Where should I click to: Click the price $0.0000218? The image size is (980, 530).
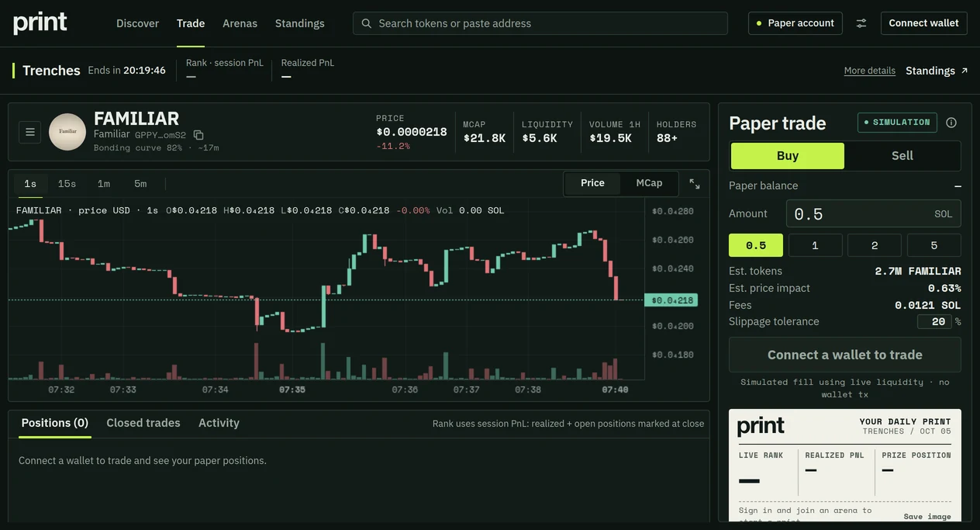(x=412, y=132)
